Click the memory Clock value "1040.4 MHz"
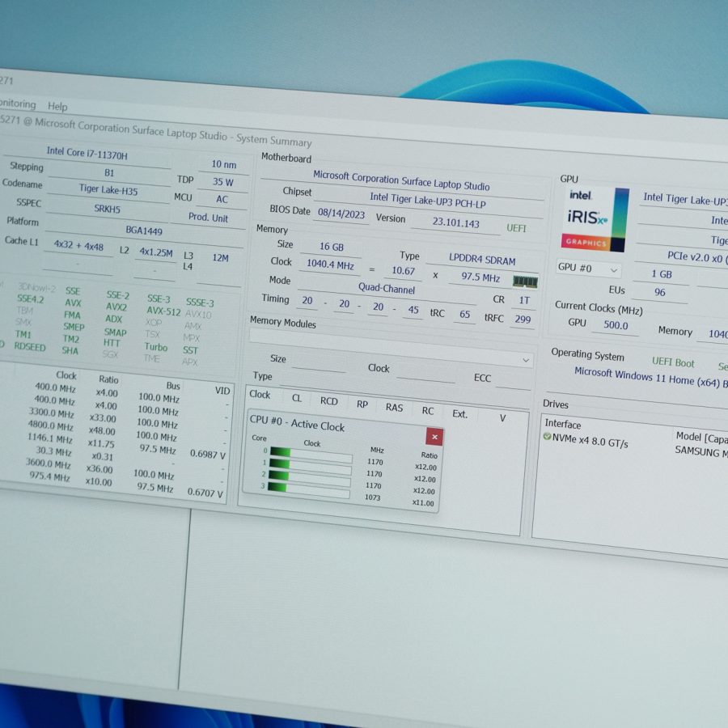 tap(330, 265)
